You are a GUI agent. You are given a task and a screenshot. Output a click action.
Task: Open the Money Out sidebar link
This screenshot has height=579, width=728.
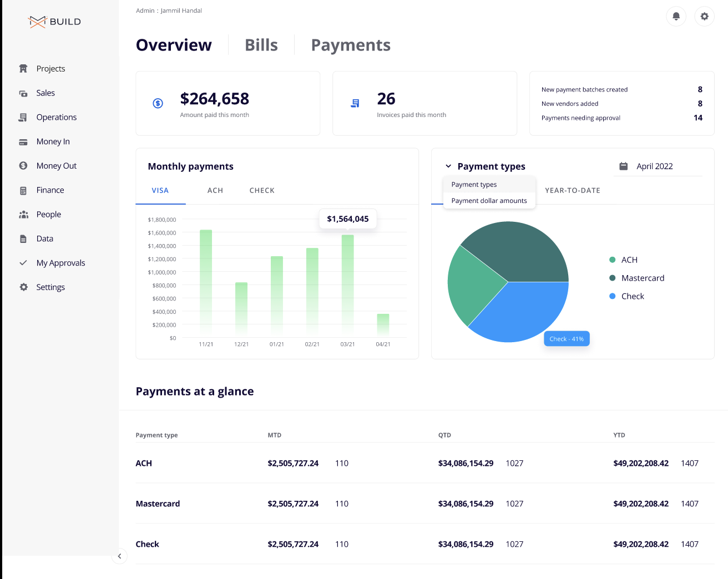(56, 166)
